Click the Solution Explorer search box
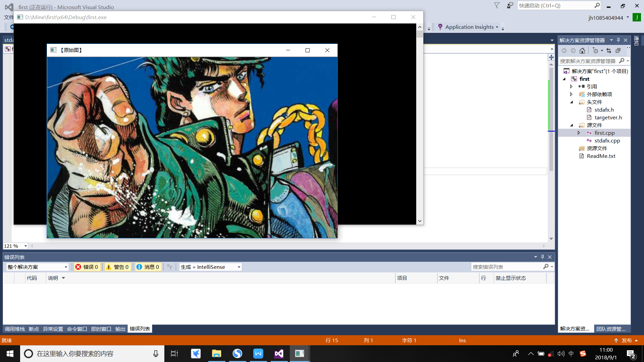This screenshot has height=362, width=644. click(588, 61)
